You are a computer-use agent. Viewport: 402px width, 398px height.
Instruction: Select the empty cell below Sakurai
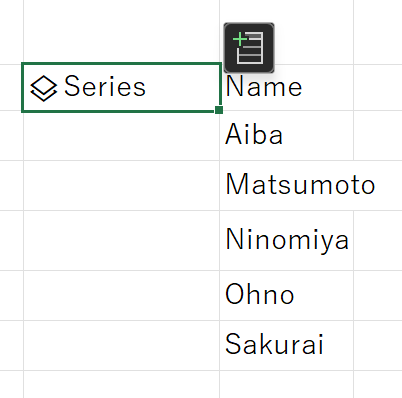(x=287, y=384)
